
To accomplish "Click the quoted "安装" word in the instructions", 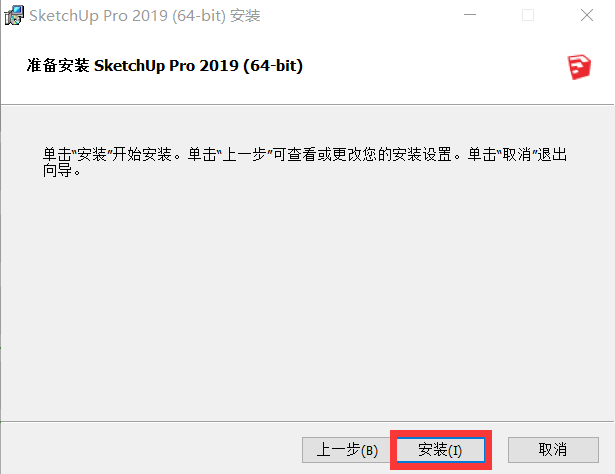I will (92, 154).
